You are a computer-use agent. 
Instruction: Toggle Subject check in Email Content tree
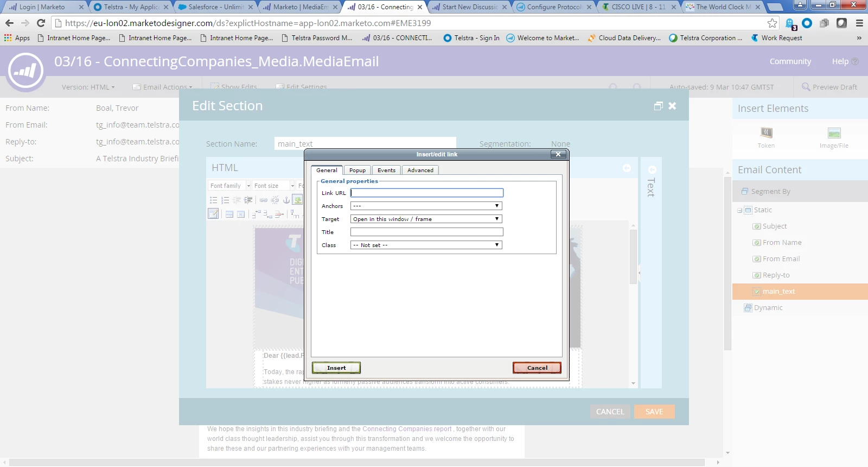pos(757,226)
